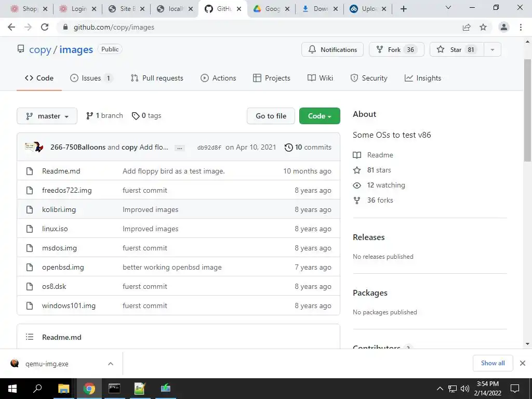Fork the repository

click(x=396, y=49)
